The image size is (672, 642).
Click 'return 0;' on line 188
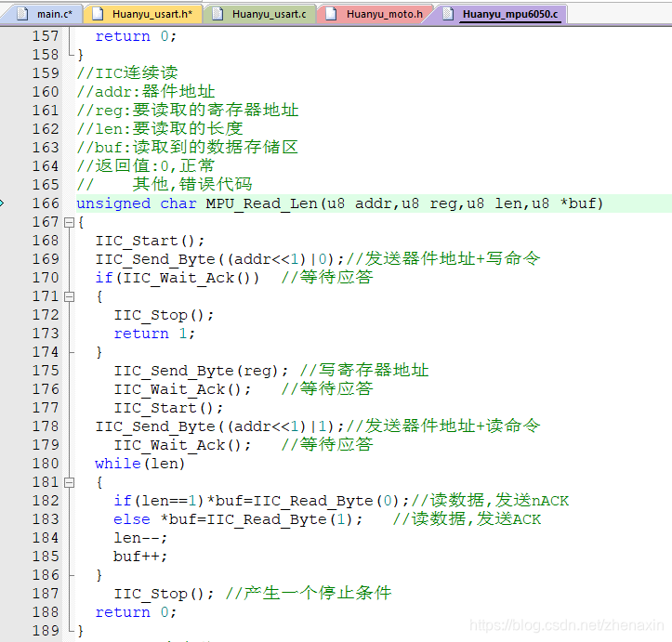[x=136, y=612]
